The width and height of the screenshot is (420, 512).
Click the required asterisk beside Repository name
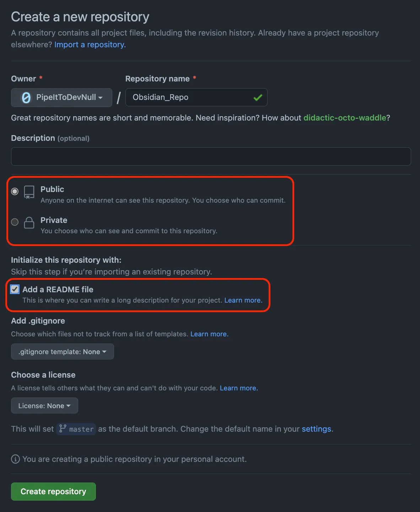pos(195,78)
